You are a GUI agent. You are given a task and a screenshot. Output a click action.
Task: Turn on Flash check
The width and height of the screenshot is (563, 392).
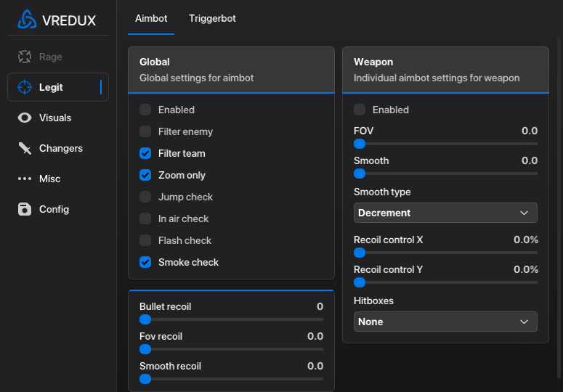[x=145, y=240]
